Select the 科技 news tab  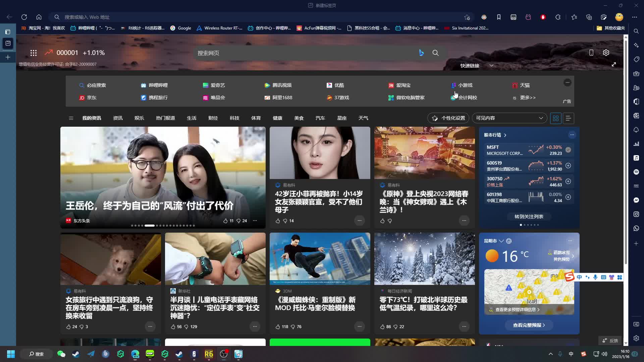point(234,118)
